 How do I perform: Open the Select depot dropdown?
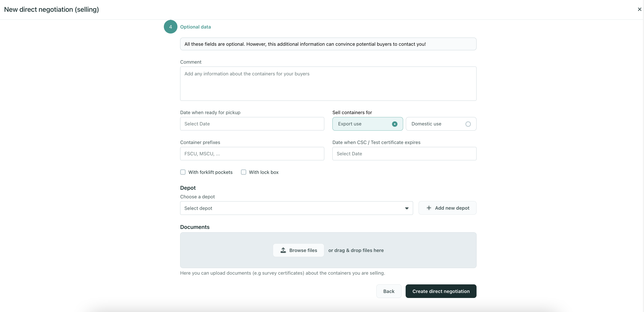point(296,208)
